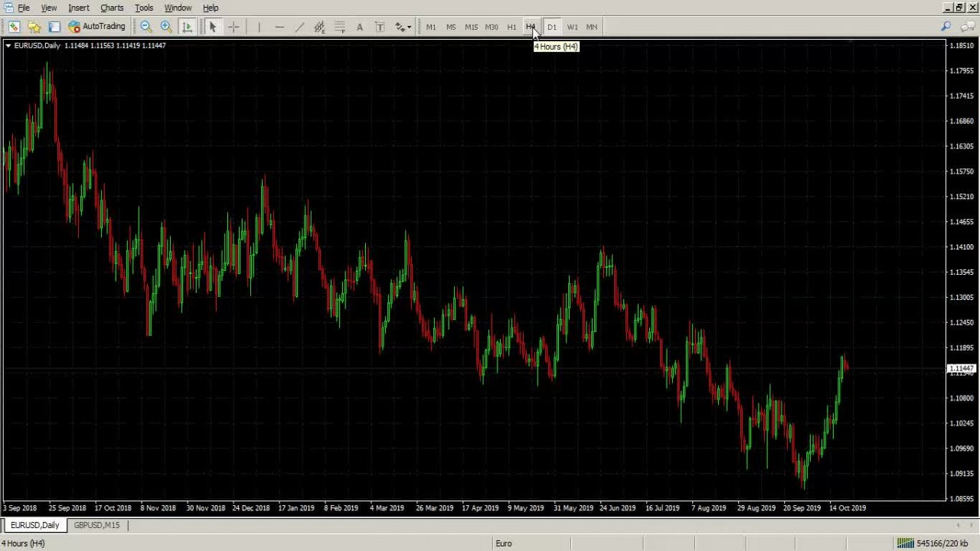Enable chart auto scroll
This screenshot has height=551, width=980.
click(x=188, y=27)
